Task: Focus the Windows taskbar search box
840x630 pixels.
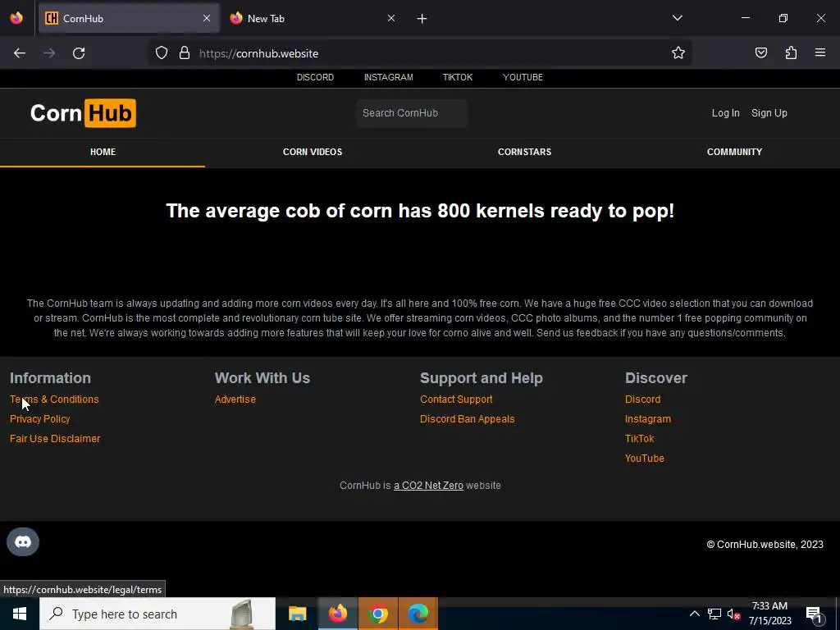Action: 157,614
